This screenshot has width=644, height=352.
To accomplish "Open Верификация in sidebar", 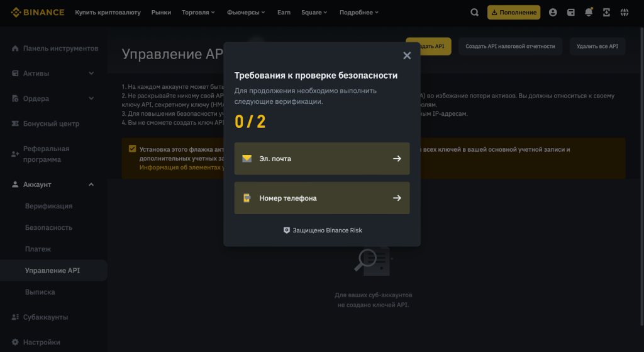I will [48, 206].
